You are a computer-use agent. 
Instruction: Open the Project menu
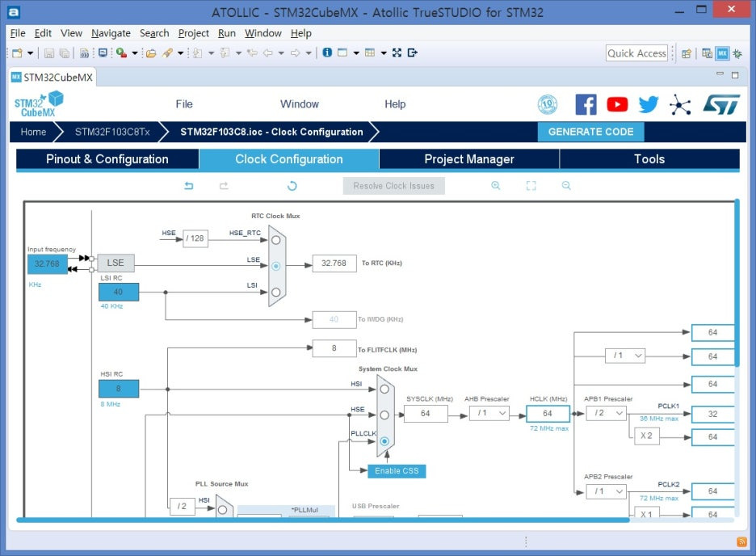[x=193, y=33]
